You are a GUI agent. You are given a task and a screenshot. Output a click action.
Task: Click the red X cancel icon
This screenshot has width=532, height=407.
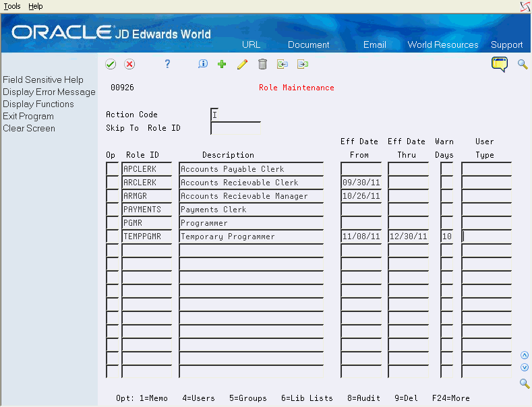point(129,64)
